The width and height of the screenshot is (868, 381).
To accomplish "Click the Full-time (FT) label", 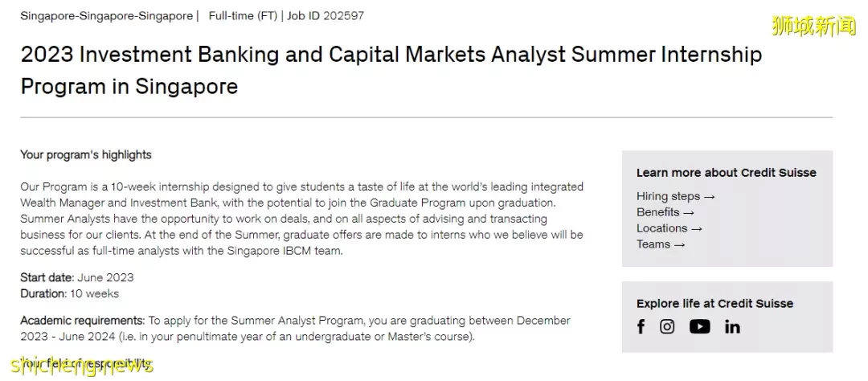I will point(243,15).
